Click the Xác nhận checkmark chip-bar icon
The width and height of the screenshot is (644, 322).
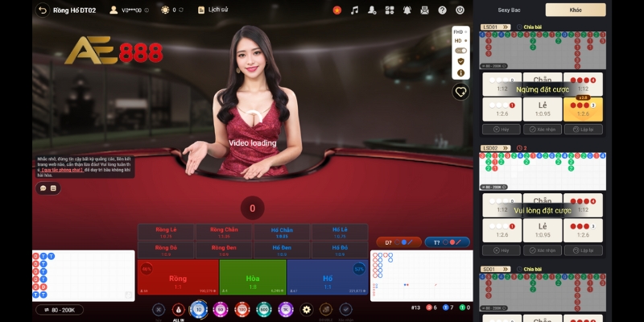pyautogui.click(x=346, y=310)
